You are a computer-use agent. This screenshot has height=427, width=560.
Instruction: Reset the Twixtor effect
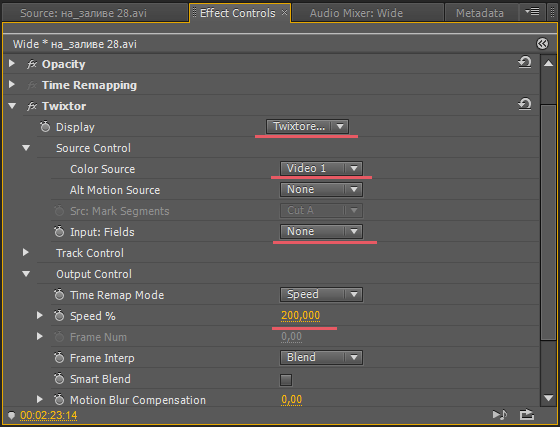click(525, 104)
